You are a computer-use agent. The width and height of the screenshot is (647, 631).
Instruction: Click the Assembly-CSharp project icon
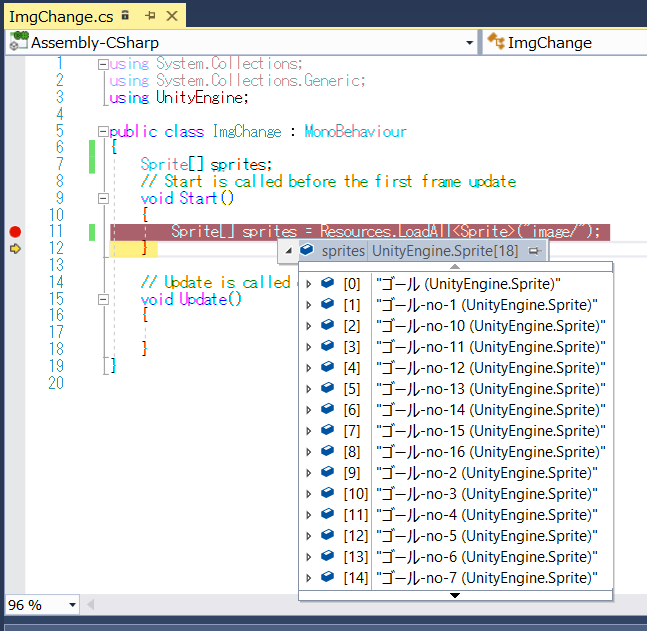[19, 41]
